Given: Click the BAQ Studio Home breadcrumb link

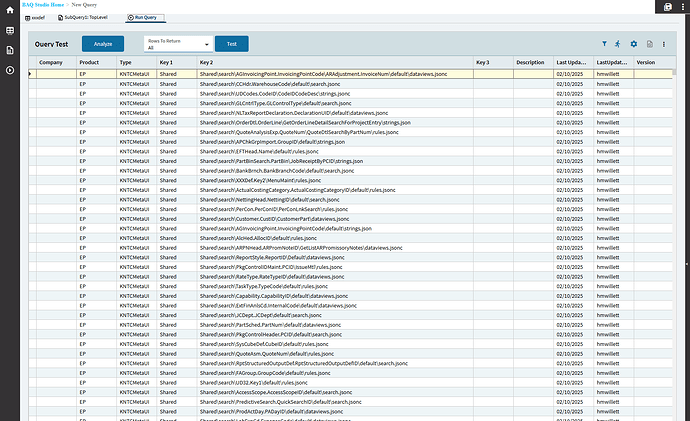Looking at the screenshot, I should (x=43, y=4).
